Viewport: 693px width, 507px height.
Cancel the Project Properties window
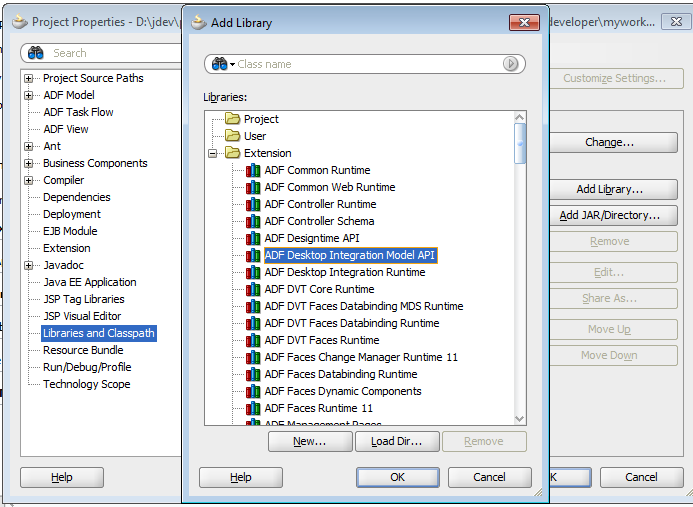641,477
